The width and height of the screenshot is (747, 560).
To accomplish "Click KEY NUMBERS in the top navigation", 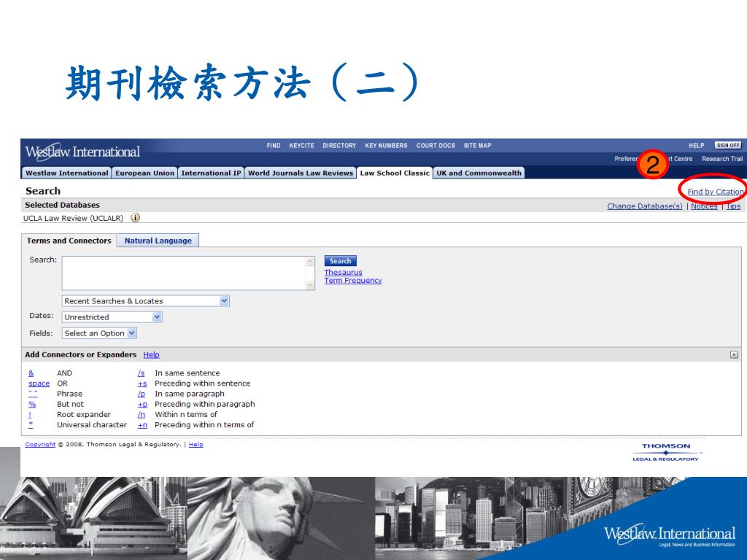I will pos(386,145).
